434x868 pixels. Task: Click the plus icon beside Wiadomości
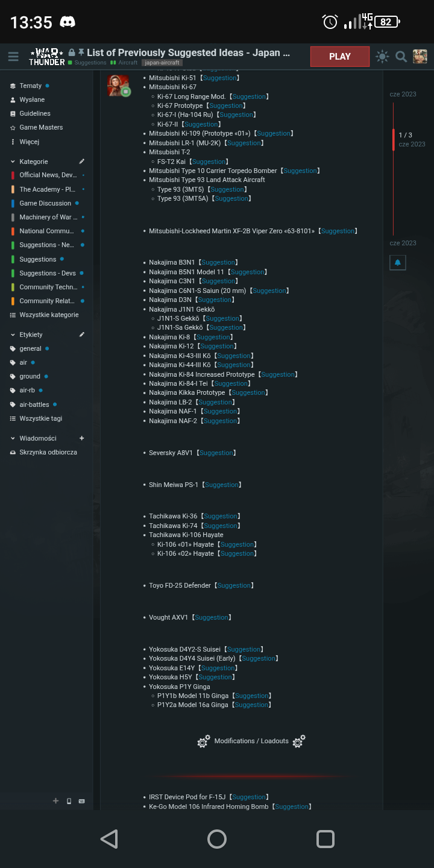point(82,438)
